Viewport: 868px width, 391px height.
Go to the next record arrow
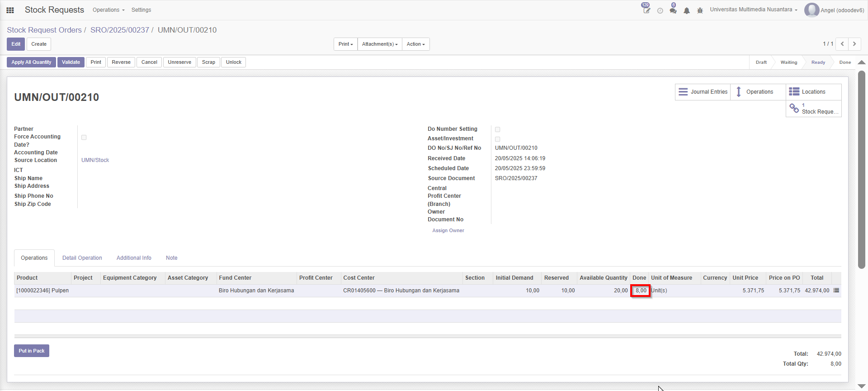[854, 44]
